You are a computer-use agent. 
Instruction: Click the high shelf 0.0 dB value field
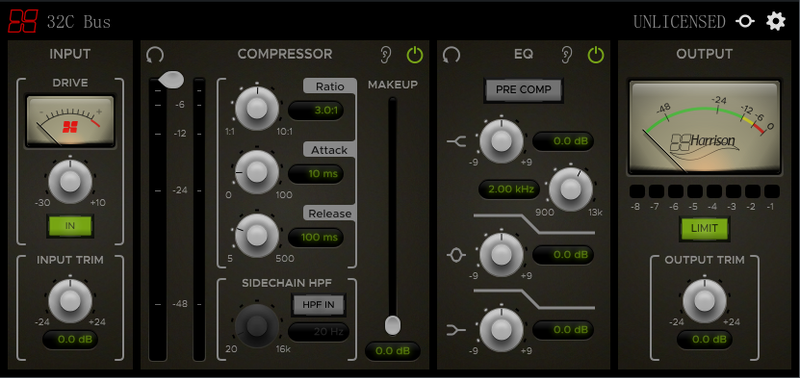point(563,141)
